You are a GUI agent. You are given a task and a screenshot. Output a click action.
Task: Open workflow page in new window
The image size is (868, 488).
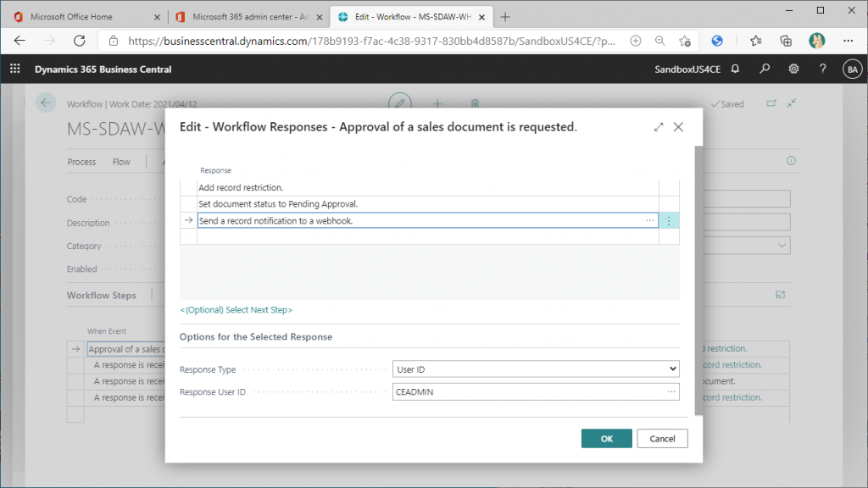pos(771,103)
